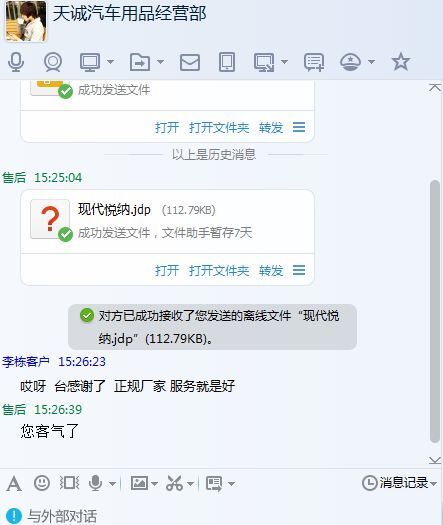This screenshot has height=525, width=443.
Task: Click the star favorite icon
Action: pyautogui.click(x=400, y=62)
